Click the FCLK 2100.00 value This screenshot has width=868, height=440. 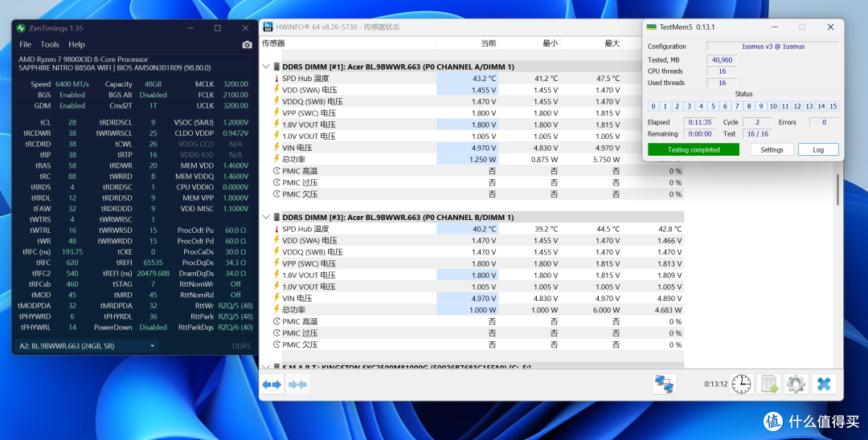tap(235, 95)
